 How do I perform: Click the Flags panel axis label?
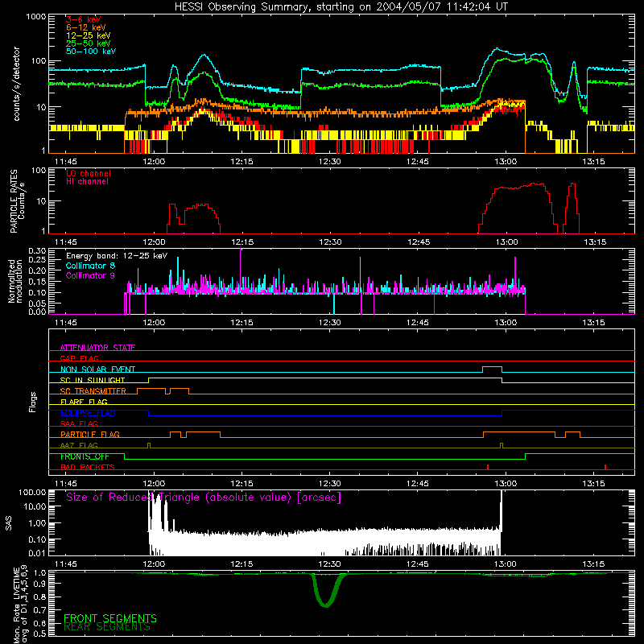[33, 402]
